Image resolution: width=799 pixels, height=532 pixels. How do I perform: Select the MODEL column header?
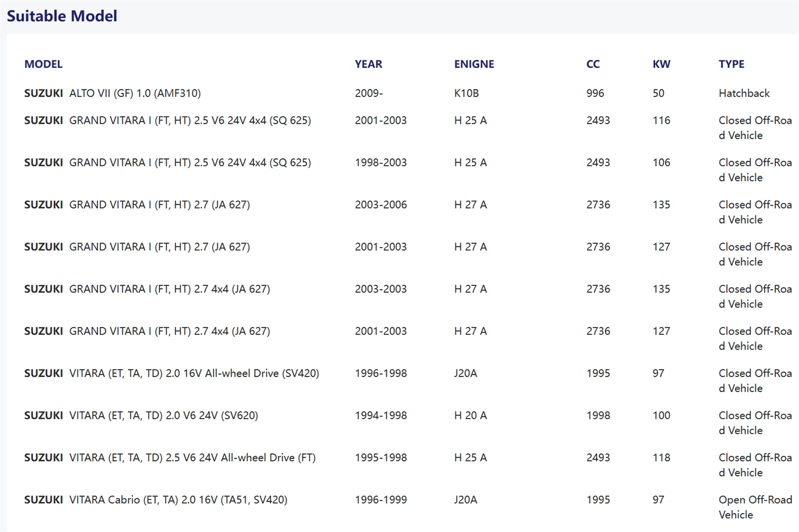(43, 64)
